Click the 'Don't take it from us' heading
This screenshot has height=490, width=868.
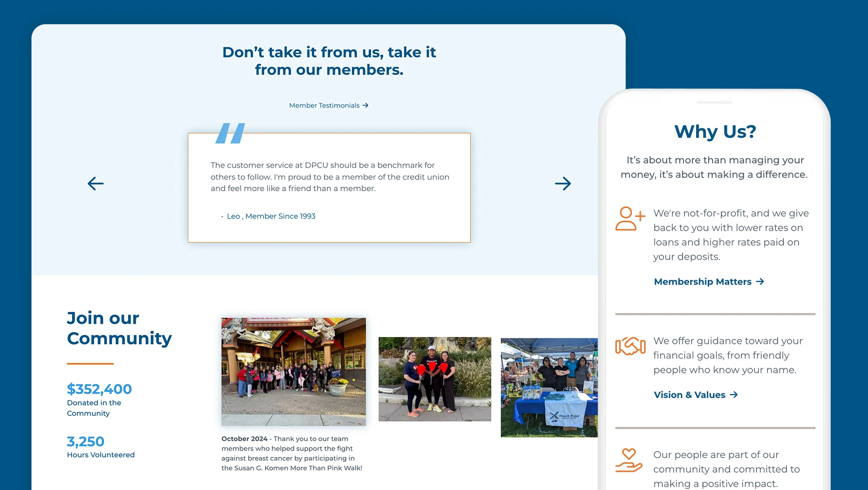coord(329,61)
